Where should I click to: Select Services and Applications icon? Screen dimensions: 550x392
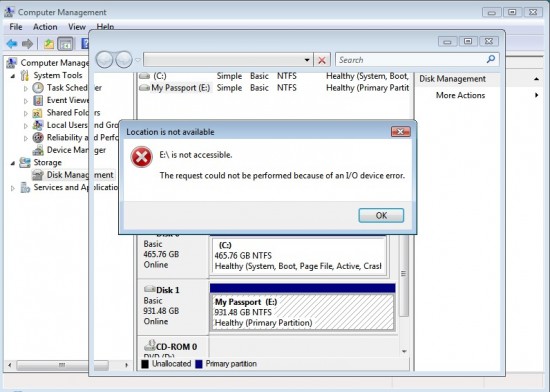pos(25,188)
